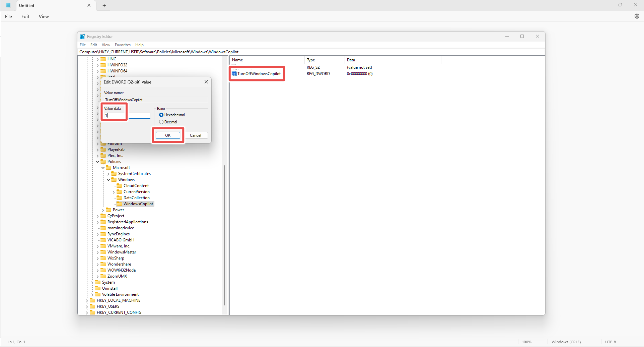Select the roamingdevice folder icon

point(103,228)
